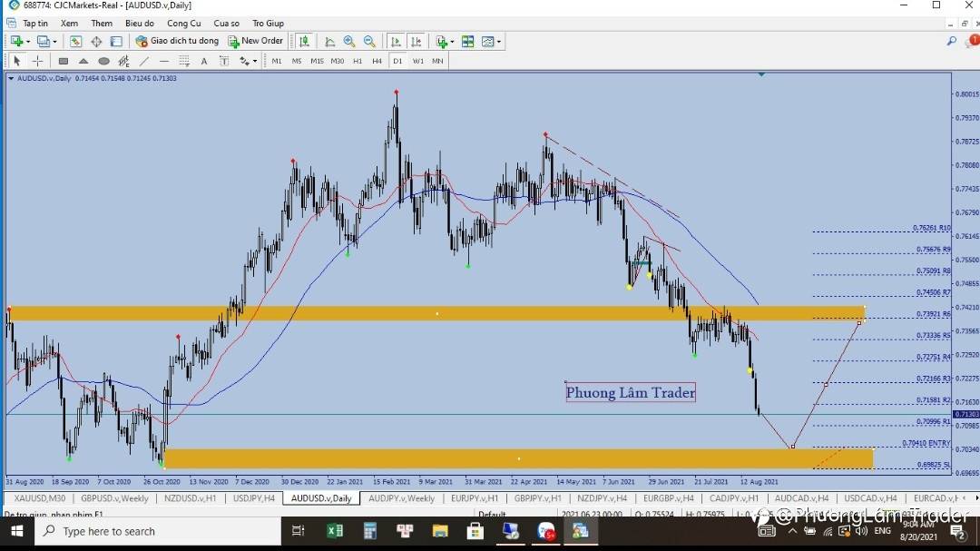This screenshot has width=980, height=551.
Task: Zoom in on the chart
Action: (349, 41)
